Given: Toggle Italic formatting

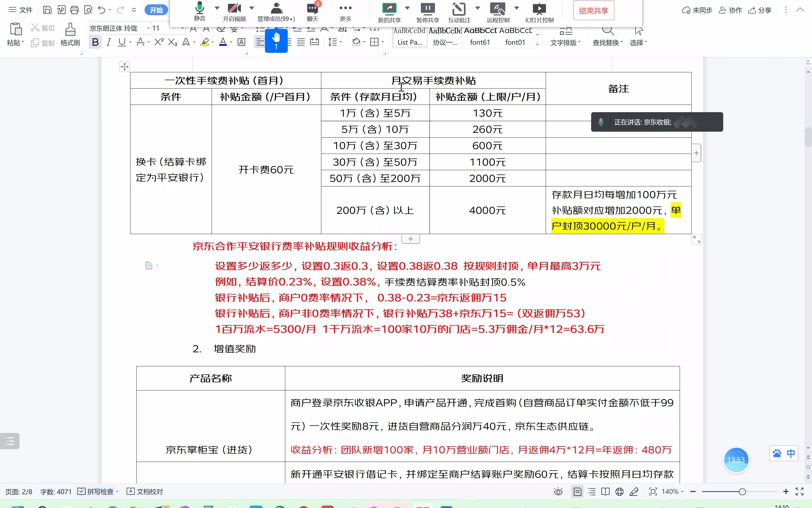Looking at the screenshot, I should (108, 42).
